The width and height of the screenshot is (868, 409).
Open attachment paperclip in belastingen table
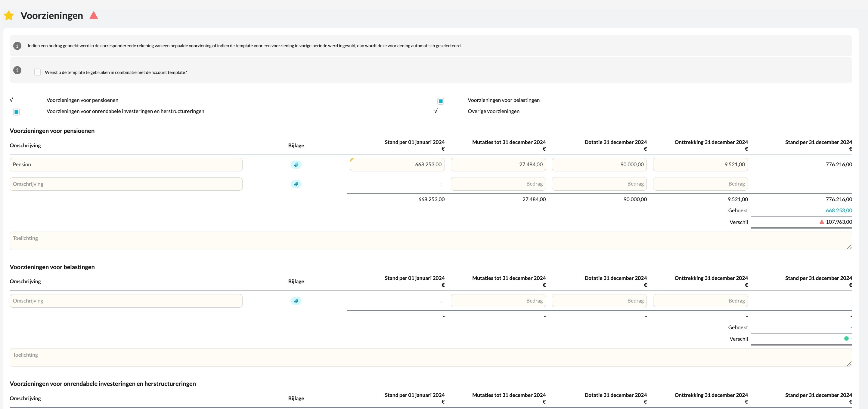tap(296, 301)
